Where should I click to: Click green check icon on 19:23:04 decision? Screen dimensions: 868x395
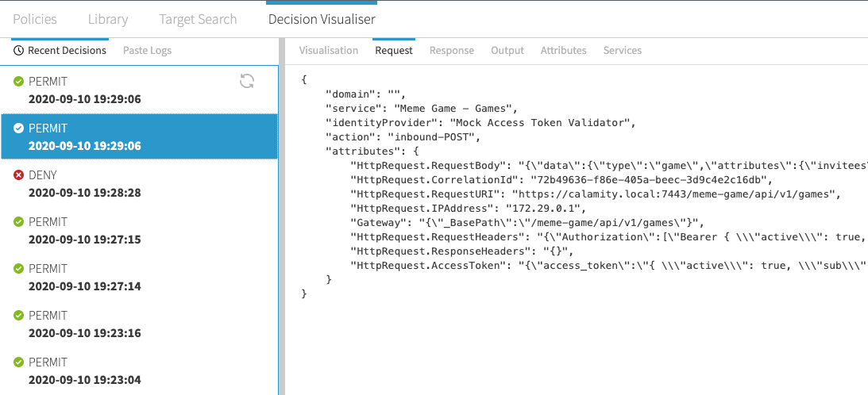pyautogui.click(x=18, y=362)
